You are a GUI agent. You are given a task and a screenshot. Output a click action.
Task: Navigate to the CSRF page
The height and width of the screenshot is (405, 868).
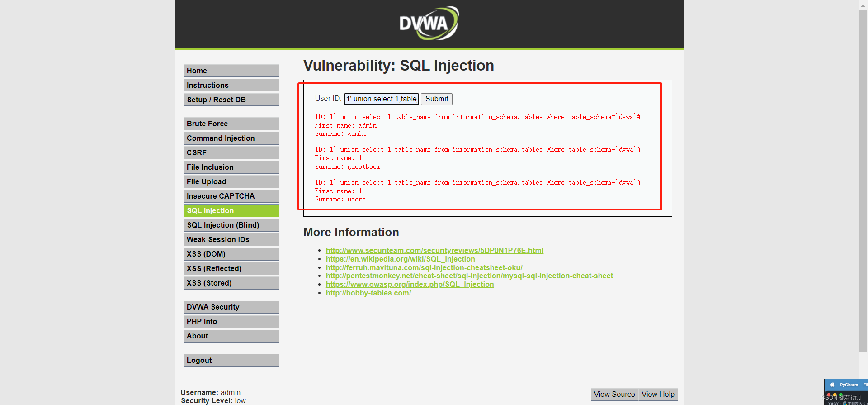[231, 152]
